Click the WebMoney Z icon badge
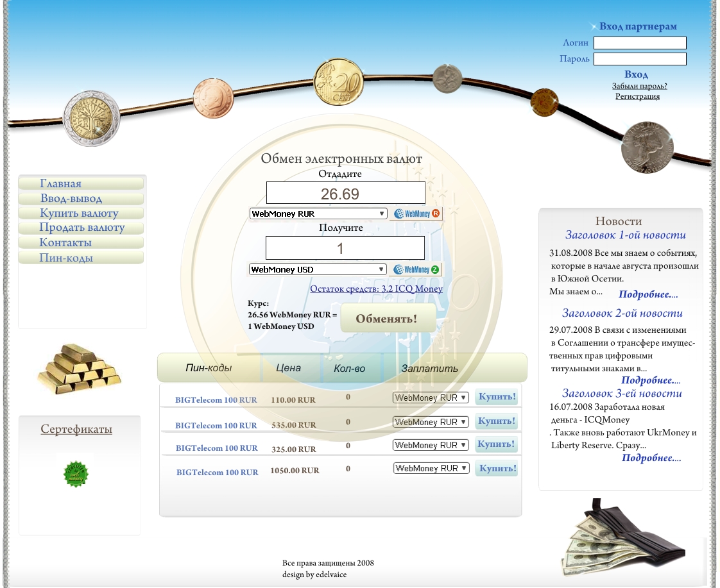 (x=416, y=270)
